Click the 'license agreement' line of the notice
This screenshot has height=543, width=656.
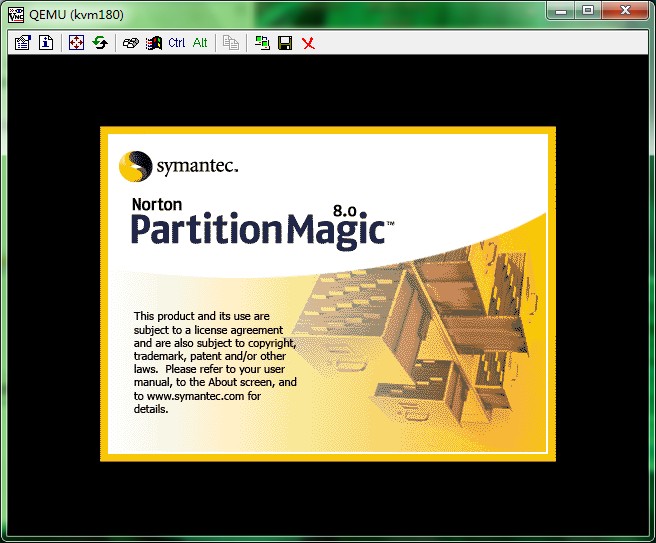point(208,330)
